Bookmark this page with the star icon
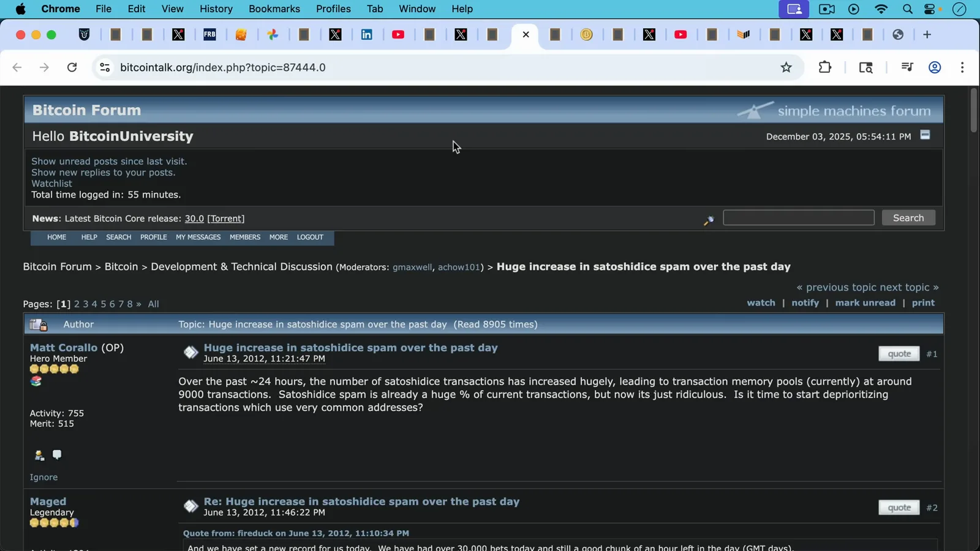The image size is (980, 551). (786, 67)
